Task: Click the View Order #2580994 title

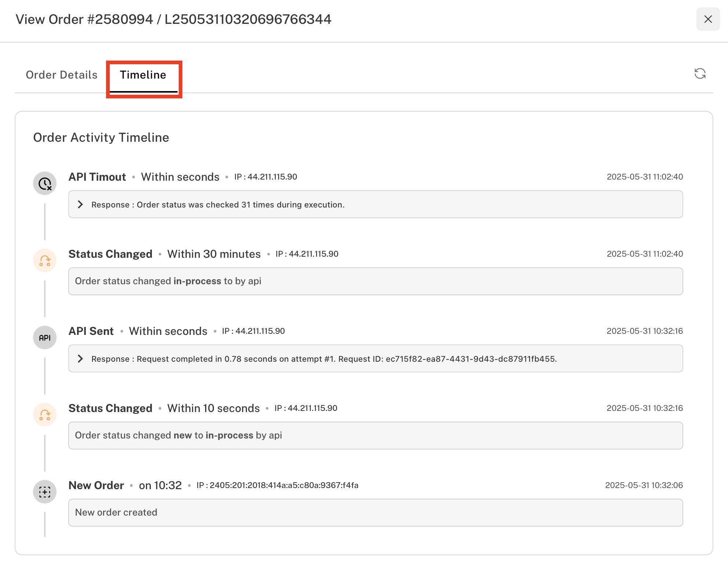Action: click(x=174, y=19)
